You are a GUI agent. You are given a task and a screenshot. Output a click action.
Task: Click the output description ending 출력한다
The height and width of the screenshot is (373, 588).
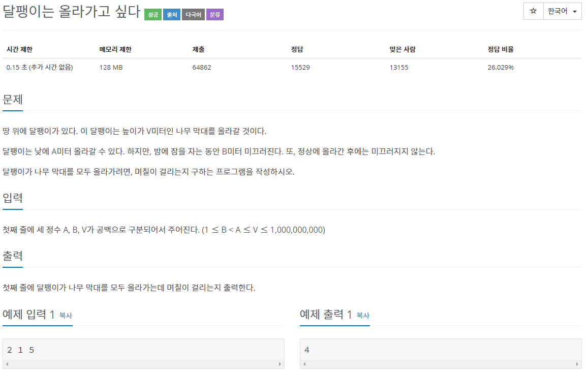click(x=129, y=288)
